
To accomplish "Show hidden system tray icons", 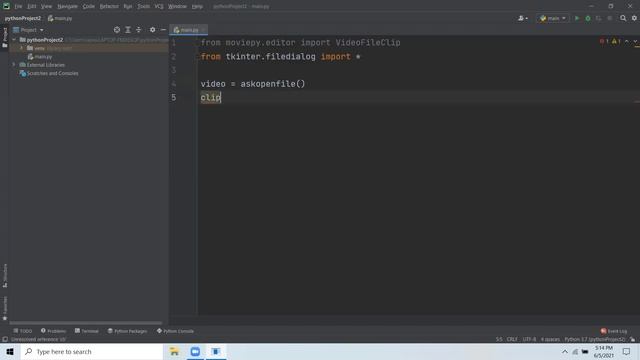I will (564, 351).
